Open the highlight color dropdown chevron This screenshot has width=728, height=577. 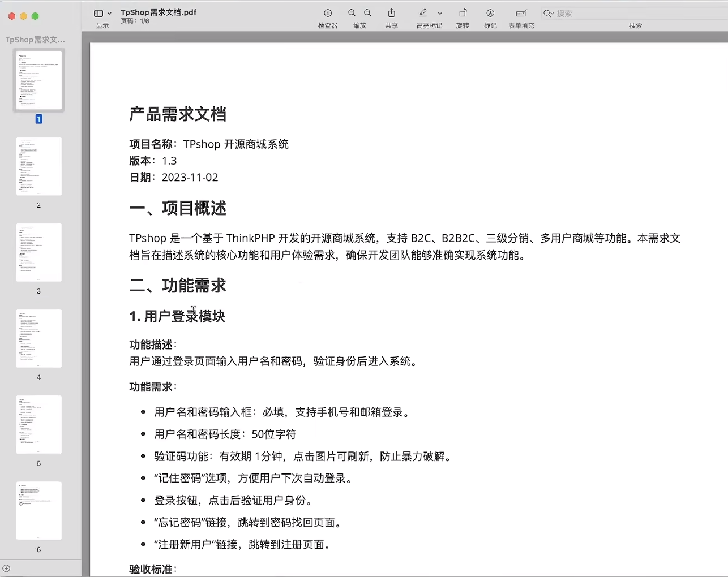pyautogui.click(x=440, y=12)
